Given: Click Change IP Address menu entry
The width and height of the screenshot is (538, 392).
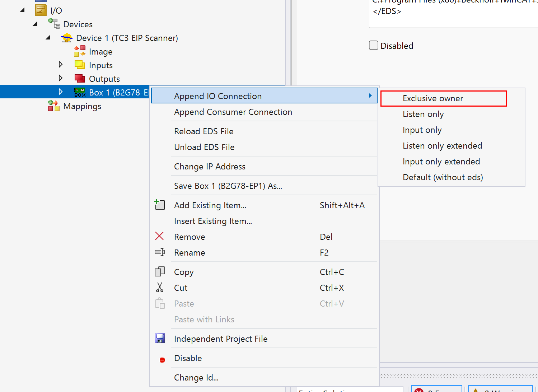Looking at the screenshot, I should coord(210,167).
